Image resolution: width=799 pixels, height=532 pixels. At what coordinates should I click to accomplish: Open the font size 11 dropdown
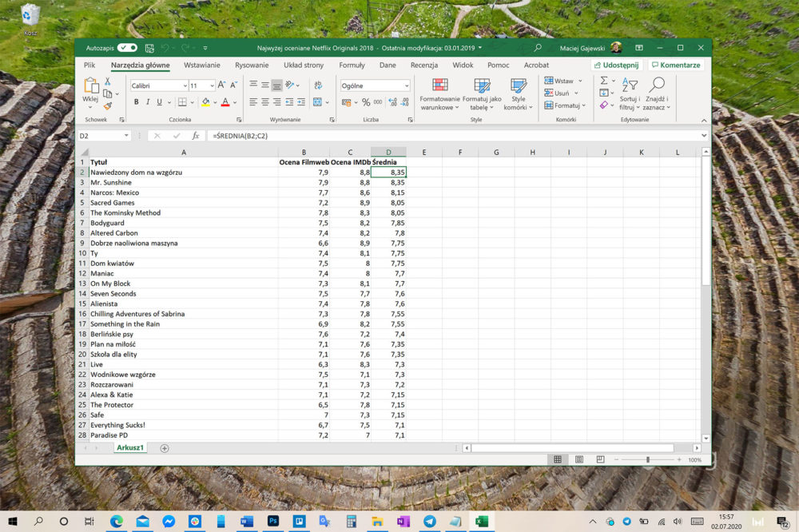[x=212, y=85]
